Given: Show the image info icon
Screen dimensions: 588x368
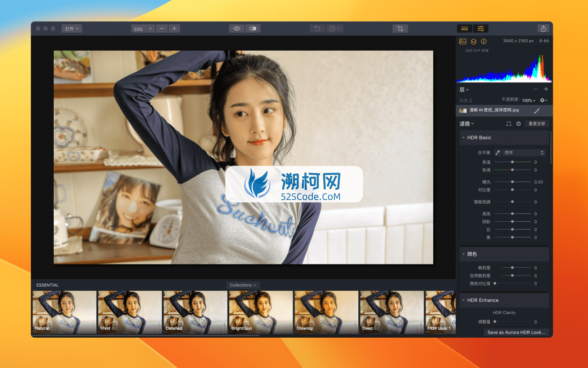Looking at the screenshot, I should 484,41.
